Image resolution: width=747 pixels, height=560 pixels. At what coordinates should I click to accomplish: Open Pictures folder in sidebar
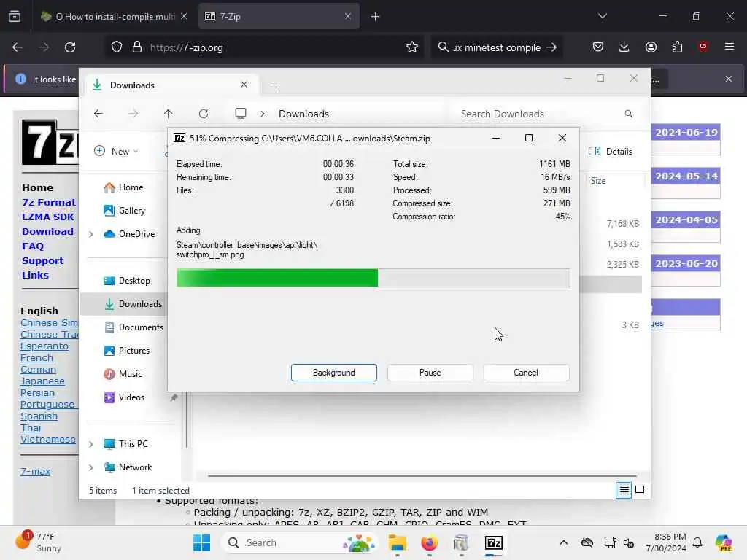126,351
